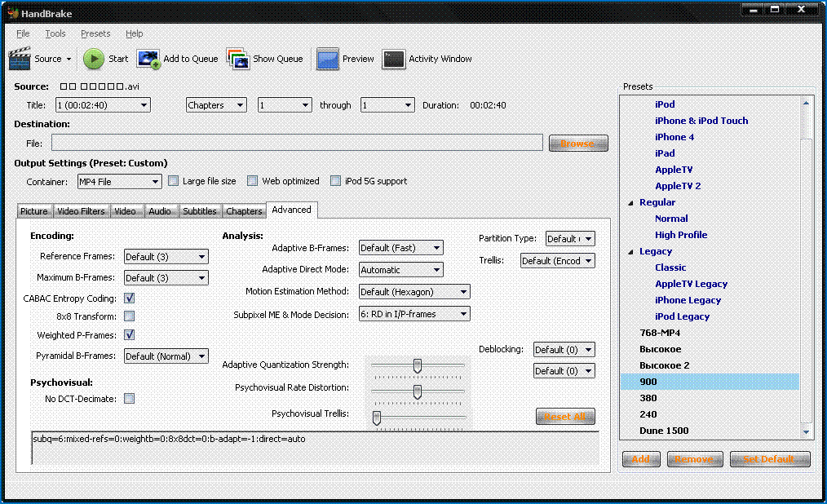
Task: Select the 768-MP4 preset
Action: click(660, 333)
